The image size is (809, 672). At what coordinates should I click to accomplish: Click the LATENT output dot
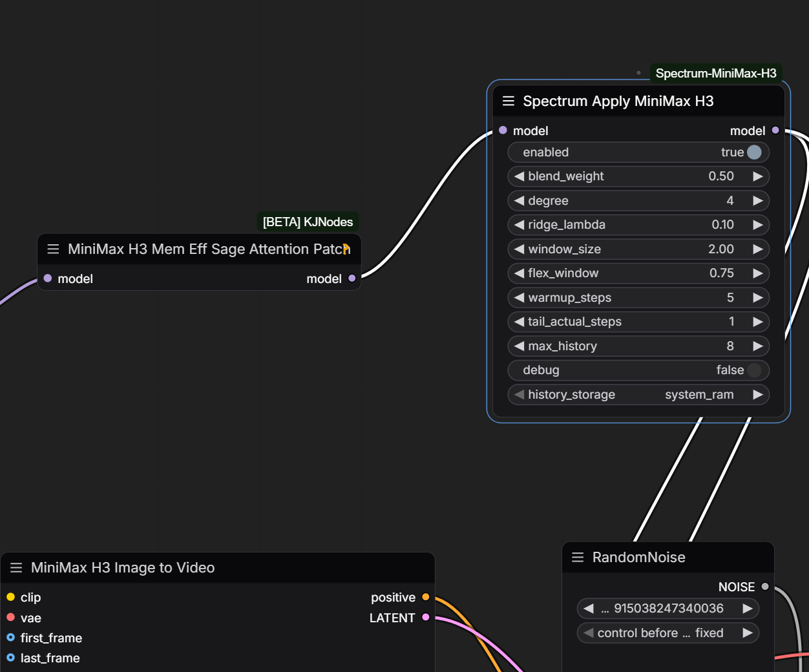click(425, 618)
